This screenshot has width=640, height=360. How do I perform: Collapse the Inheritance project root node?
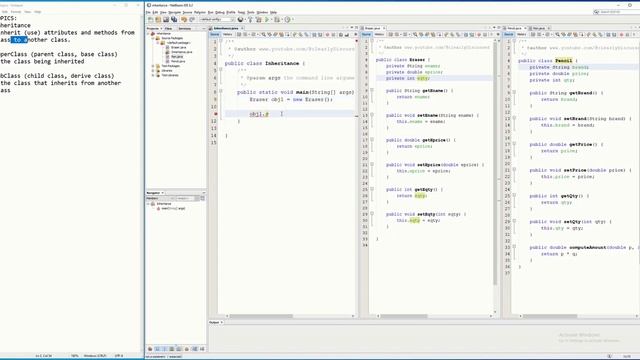(x=149, y=33)
